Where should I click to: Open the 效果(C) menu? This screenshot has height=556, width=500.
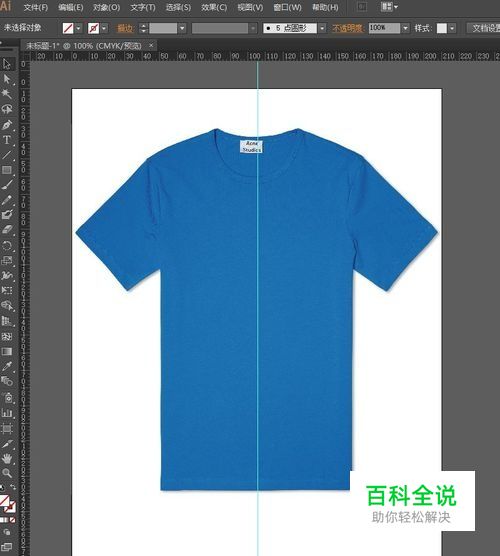[x=214, y=7]
